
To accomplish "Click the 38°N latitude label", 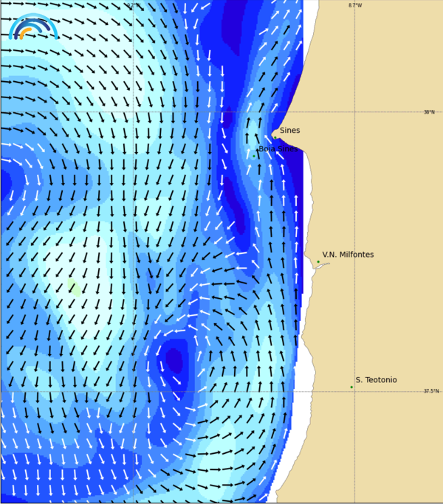I will (x=429, y=112).
